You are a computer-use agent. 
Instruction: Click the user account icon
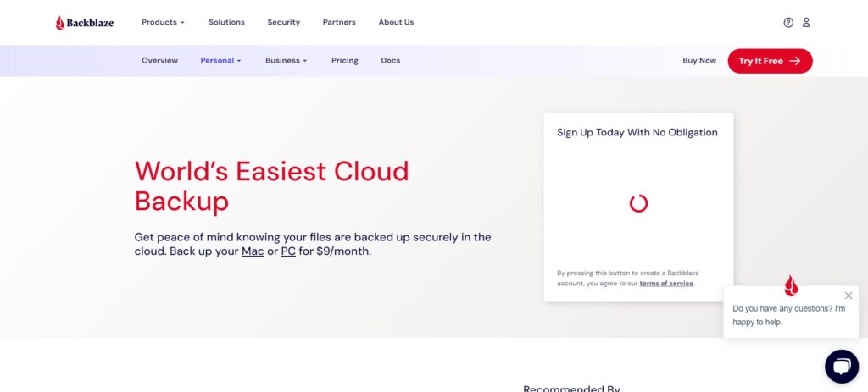pyautogui.click(x=806, y=23)
